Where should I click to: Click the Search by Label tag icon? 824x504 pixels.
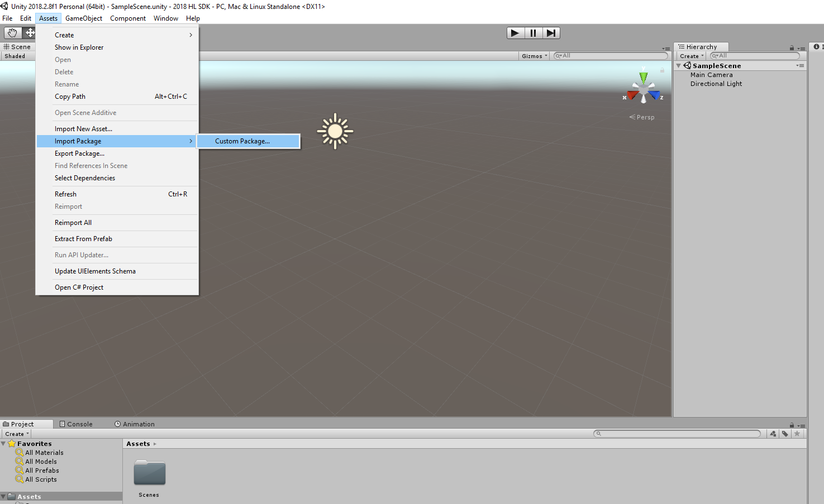785,434
